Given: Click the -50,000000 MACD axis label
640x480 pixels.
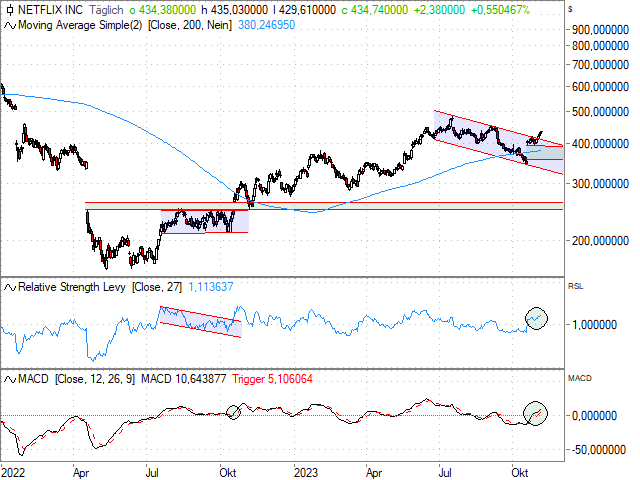Looking at the screenshot, I should pos(599,450).
